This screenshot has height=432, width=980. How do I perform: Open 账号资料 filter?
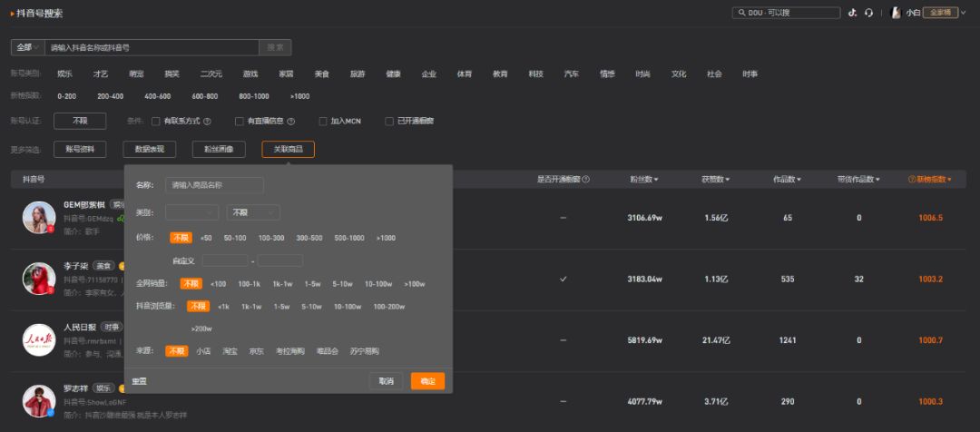[80, 150]
